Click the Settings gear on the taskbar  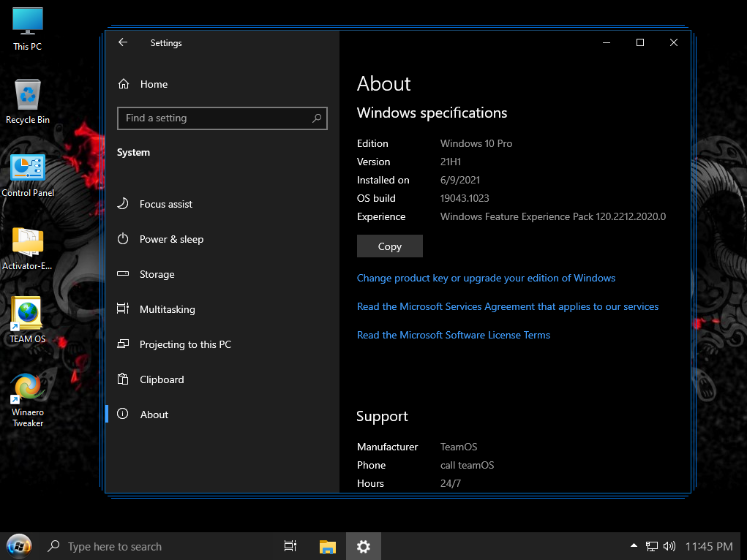[x=364, y=546]
